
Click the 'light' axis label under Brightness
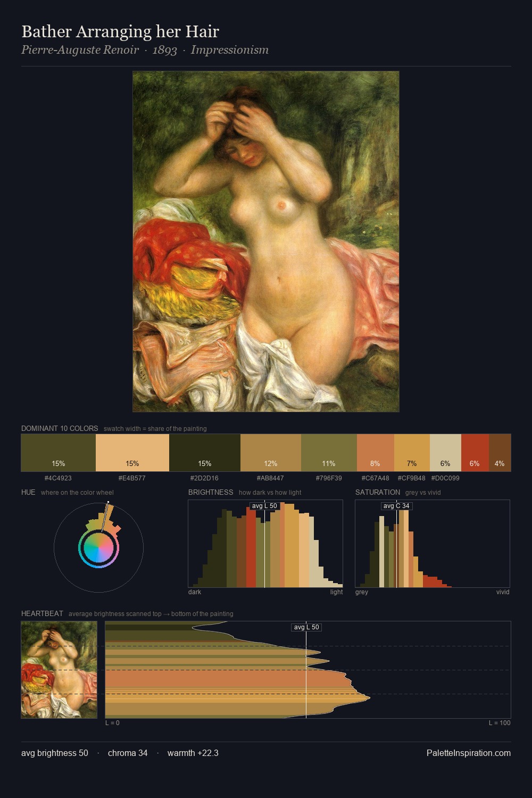[x=337, y=592]
